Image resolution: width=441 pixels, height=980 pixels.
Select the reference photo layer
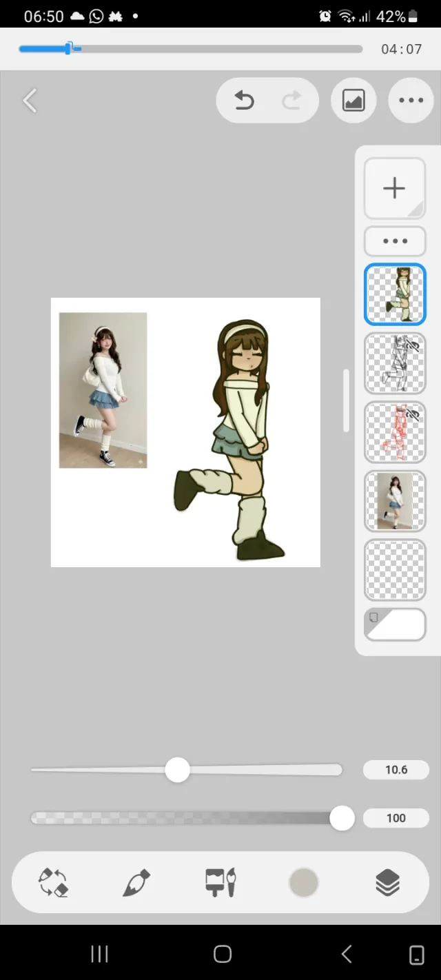pos(395,501)
